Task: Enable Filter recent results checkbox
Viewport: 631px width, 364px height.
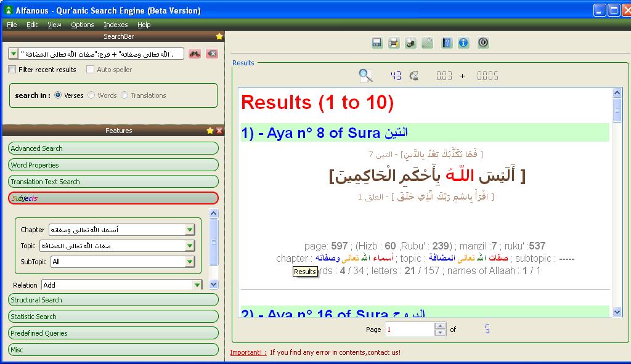Action: [x=12, y=69]
